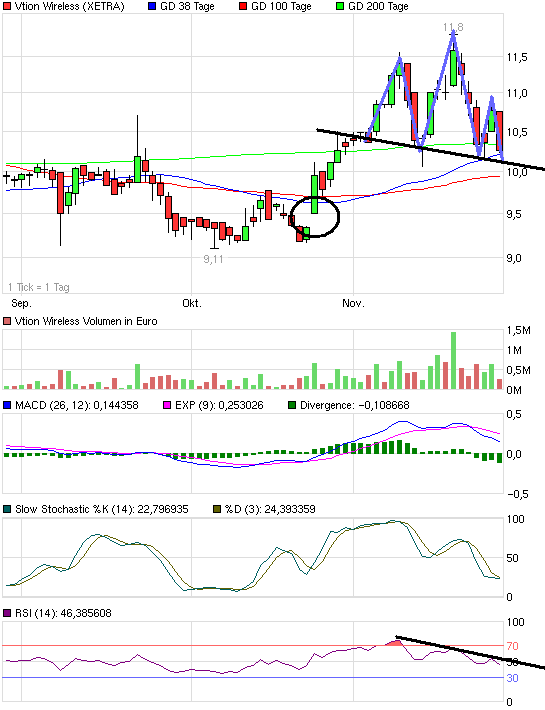The image size is (545, 710).
Task: Click the tallest green volume bar
Action: pyautogui.click(x=453, y=360)
